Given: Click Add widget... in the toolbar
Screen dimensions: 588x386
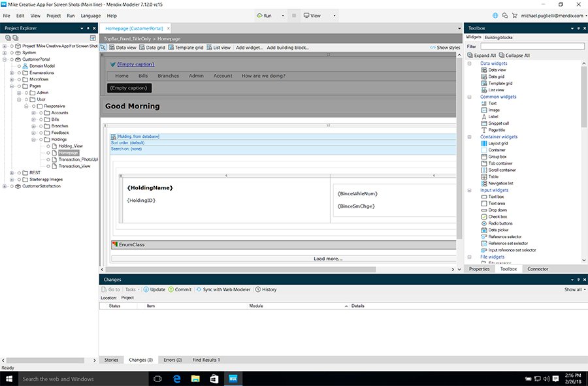Looking at the screenshot, I should click(248, 47).
